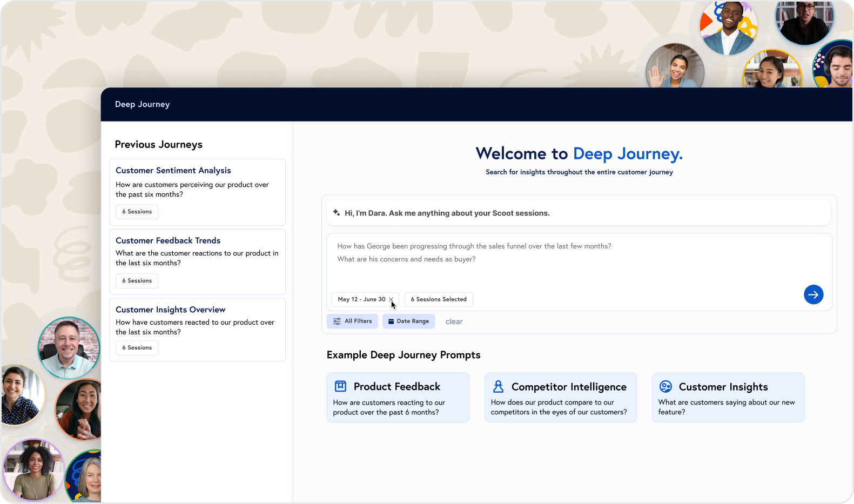The width and height of the screenshot is (854, 504).
Task: Open the 6 Sessions Selected chip
Action: click(439, 299)
